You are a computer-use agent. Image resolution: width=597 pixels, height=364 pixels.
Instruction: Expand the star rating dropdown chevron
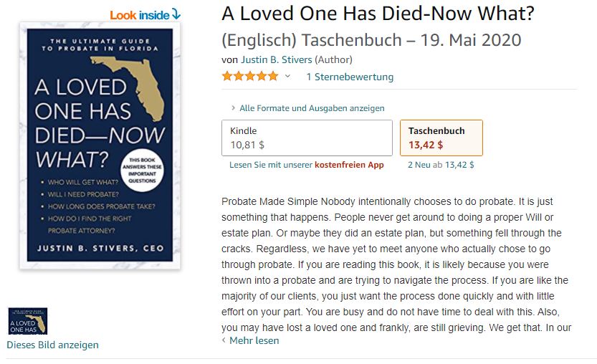click(x=287, y=76)
